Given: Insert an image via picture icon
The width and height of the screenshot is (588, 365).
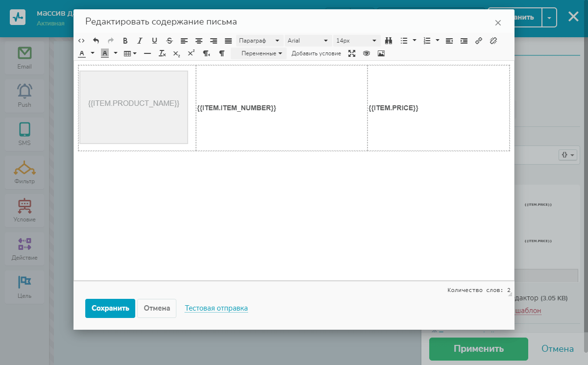Looking at the screenshot, I should click(x=381, y=53).
